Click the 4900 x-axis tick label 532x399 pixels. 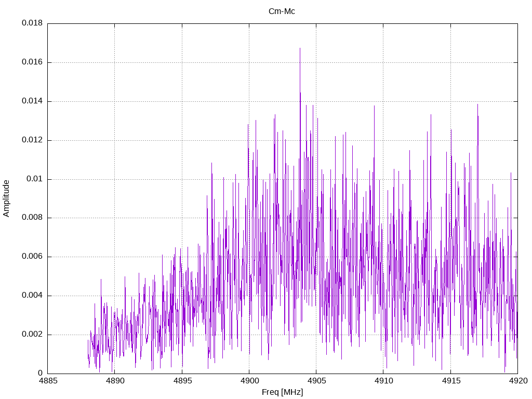[x=249, y=381]
